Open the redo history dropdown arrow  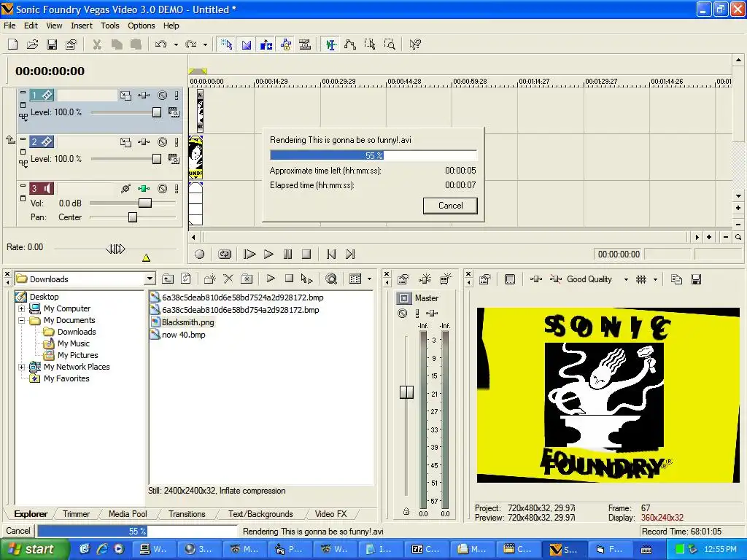point(205,44)
